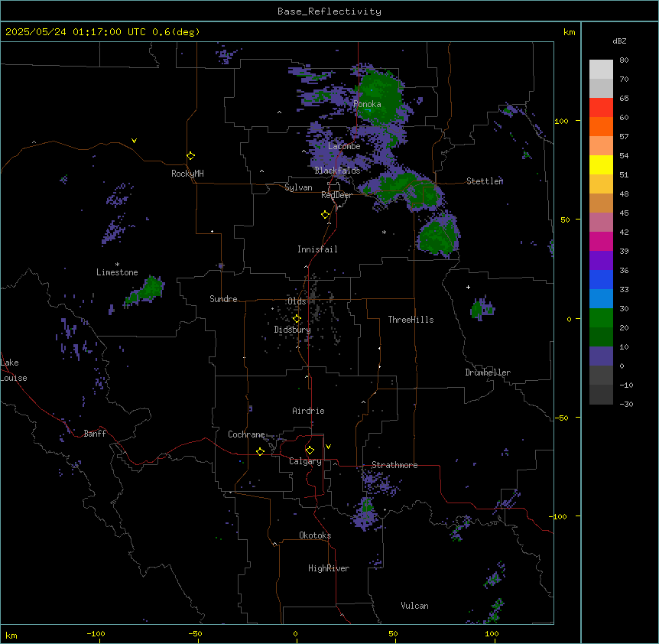This screenshot has width=659, height=644.
Task: Click the Lacombe city label
Action: click(x=344, y=146)
